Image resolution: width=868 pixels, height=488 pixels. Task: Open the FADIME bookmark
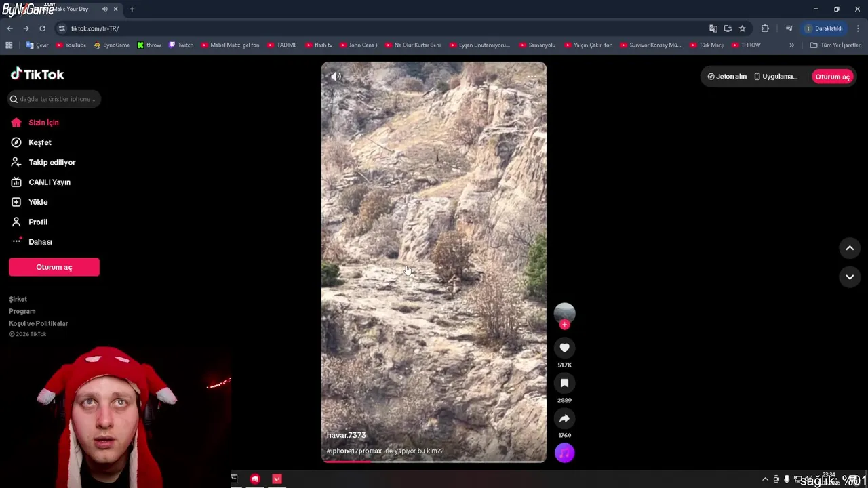tap(281, 45)
